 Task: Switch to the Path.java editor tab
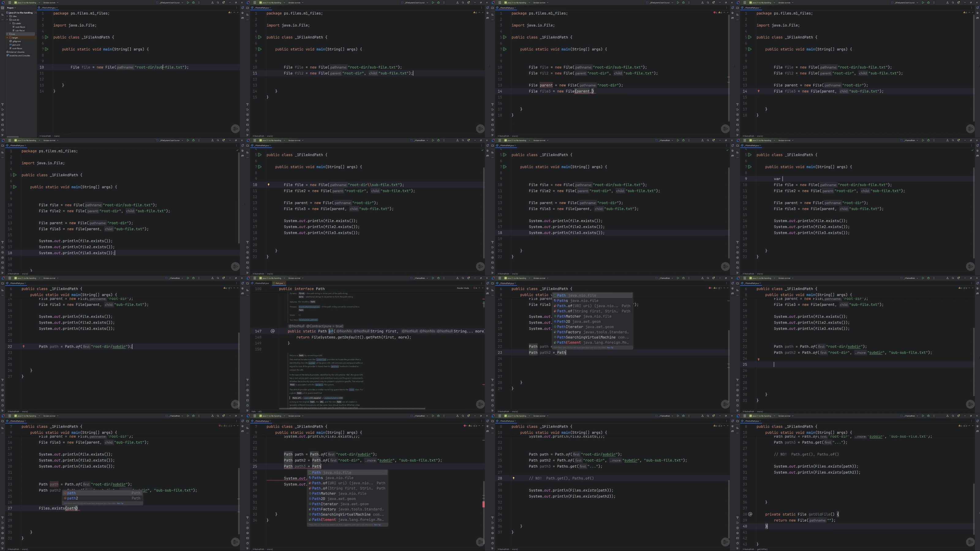[x=279, y=283]
